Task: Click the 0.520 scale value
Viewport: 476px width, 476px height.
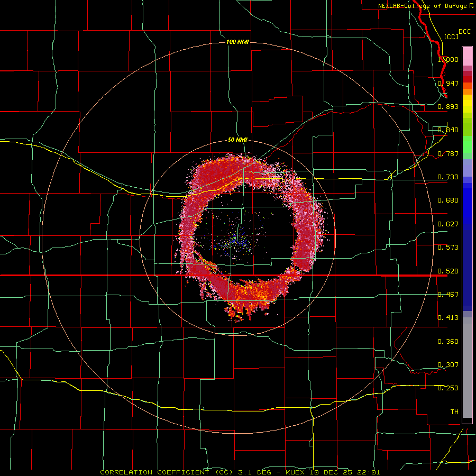Action: pyautogui.click(x=448, y=271)
